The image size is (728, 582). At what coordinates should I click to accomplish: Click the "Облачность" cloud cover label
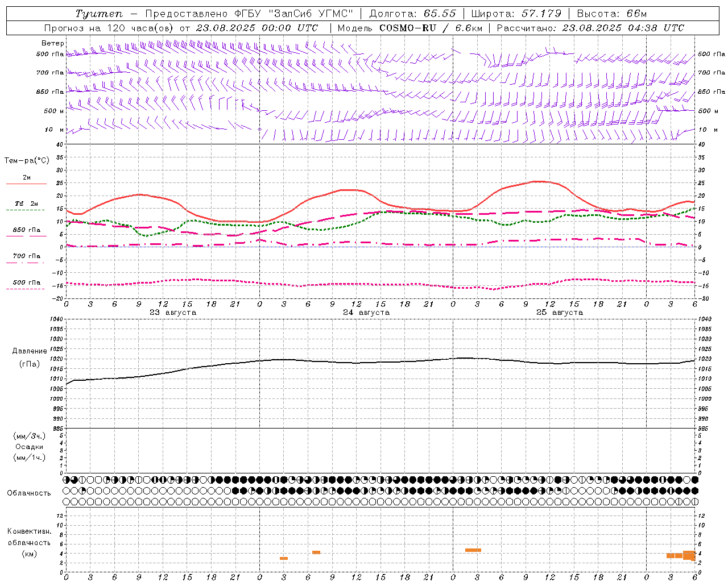tap(29, 493)
